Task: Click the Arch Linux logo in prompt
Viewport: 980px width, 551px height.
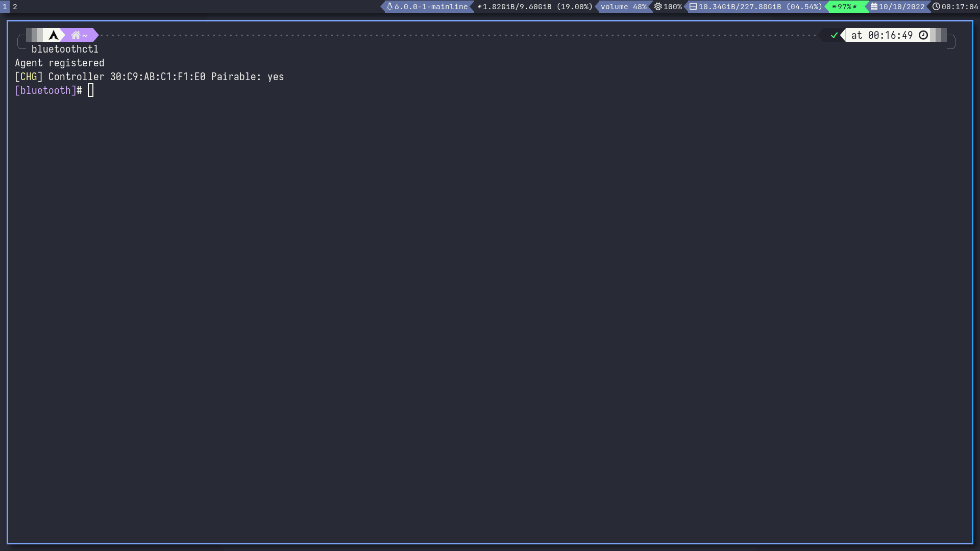Action: click(x=54, y=35)
